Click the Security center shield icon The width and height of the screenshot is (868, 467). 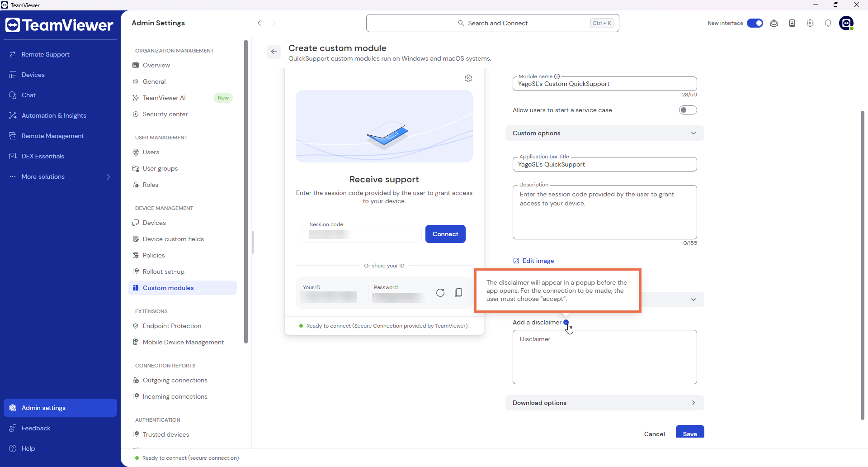tap(136, 114)
